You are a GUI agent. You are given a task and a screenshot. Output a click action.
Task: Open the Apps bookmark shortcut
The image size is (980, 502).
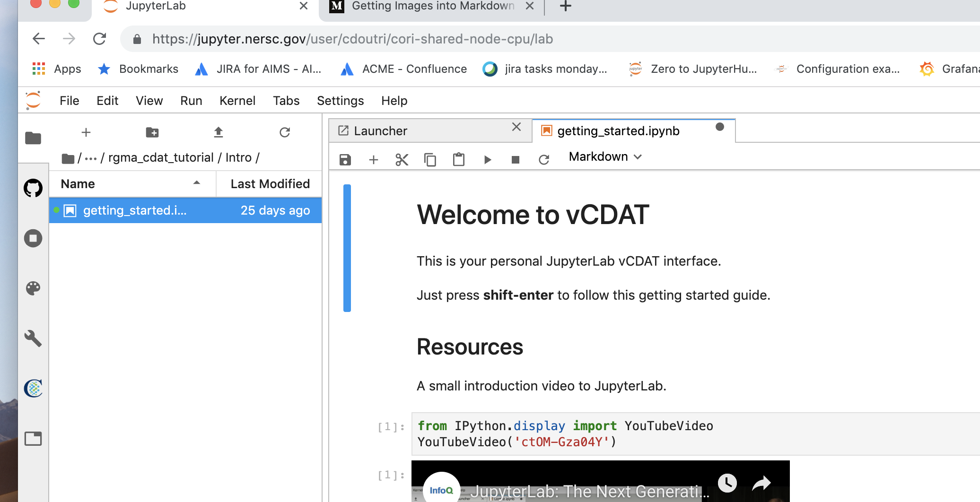pyautogui.click(x=57, y=69)
